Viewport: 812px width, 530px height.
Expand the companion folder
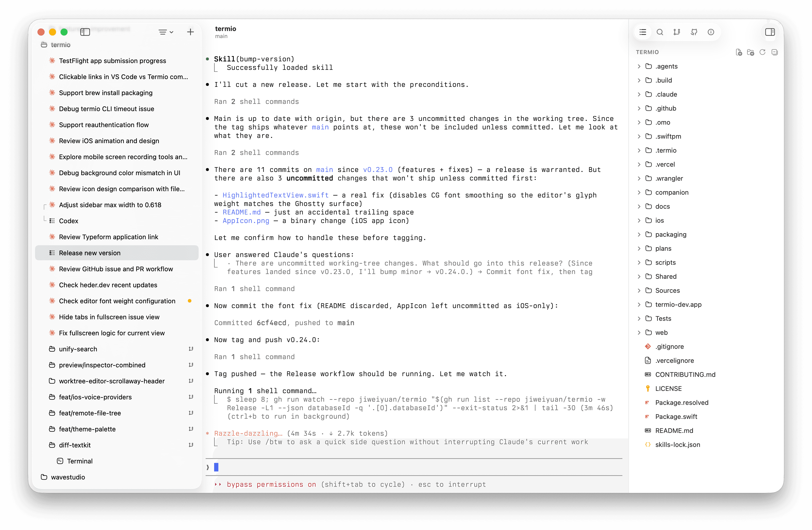pos(639,192)
